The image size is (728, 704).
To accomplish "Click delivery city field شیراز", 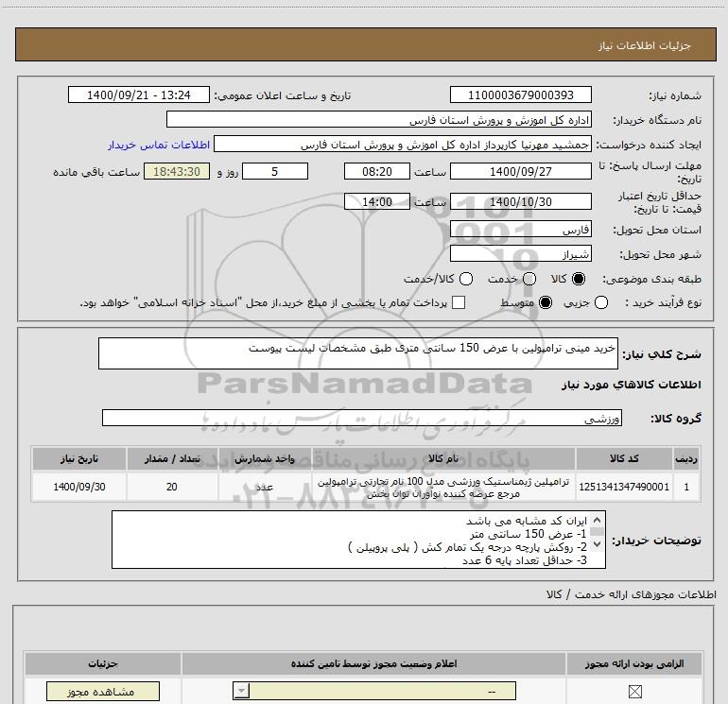I will pos(520,254).
